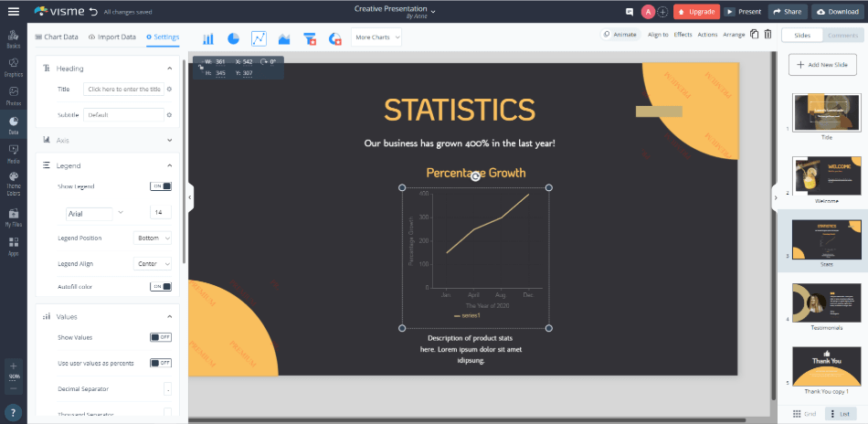Click the Present button
The width and height of the screenshot is (868, 424).
(x=744, y=12)
